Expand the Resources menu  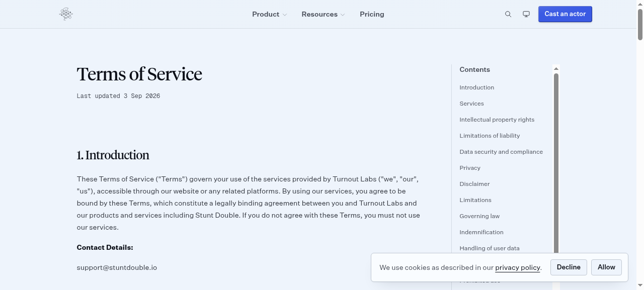324,14
